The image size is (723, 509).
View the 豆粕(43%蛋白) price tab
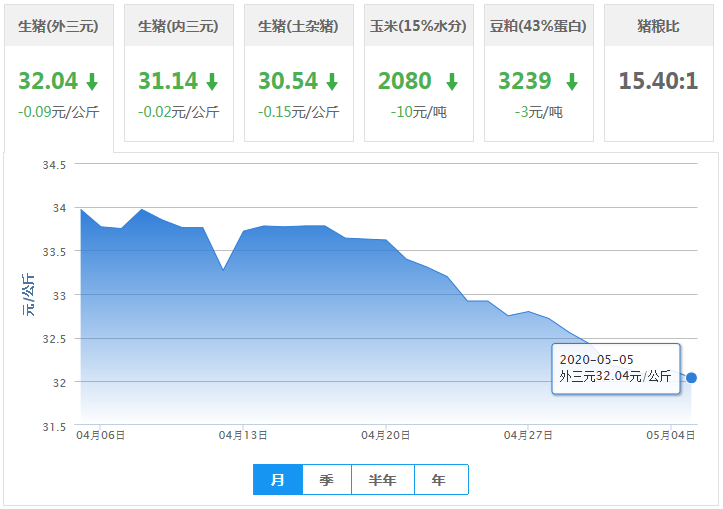point(538,26)
